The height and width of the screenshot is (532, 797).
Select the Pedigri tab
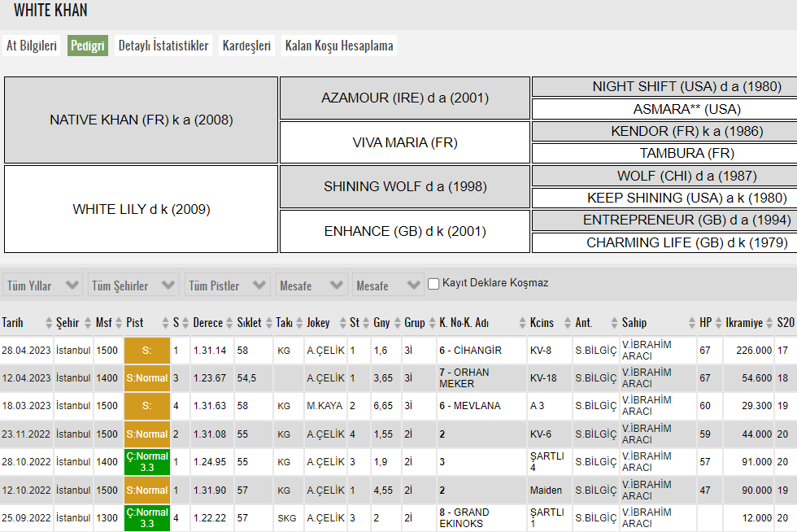pyautogui.click(x=88, y=46)
